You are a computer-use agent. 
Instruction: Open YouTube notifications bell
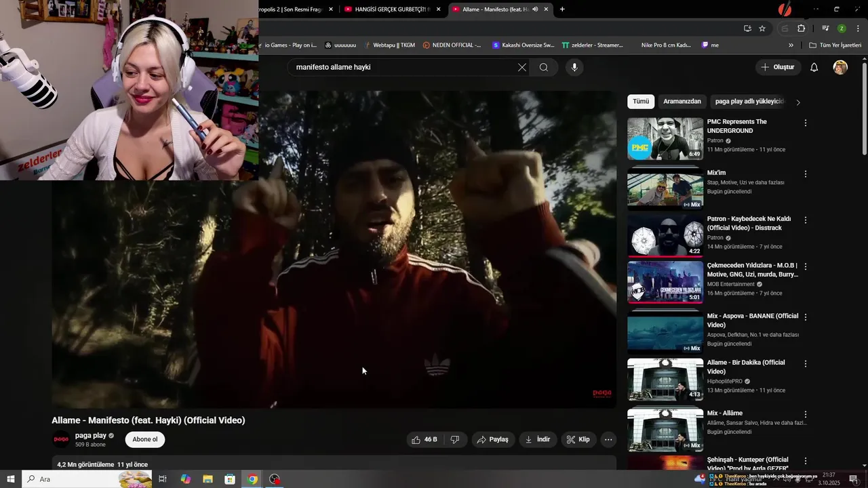pyautogui.click(x=814, y=67)
